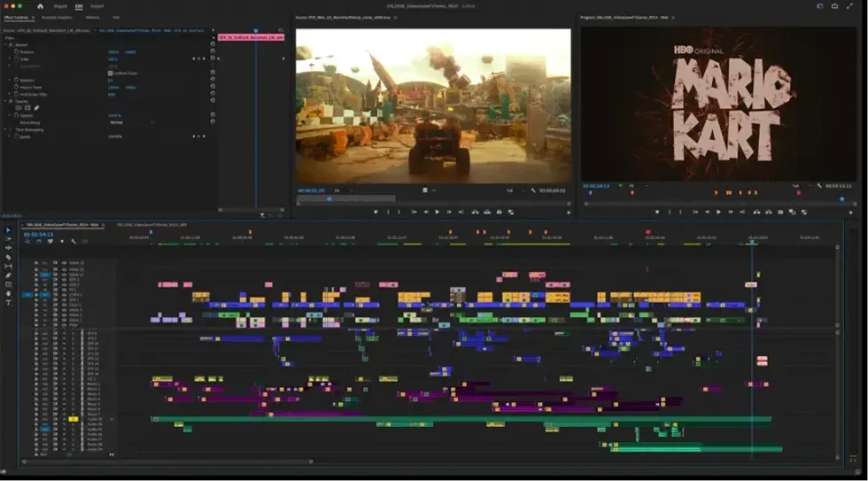Image resolution: width=868 pixels, height=481 pixels.
Task: Click Insert button in Source monitor
Action: tap(475, 212)
